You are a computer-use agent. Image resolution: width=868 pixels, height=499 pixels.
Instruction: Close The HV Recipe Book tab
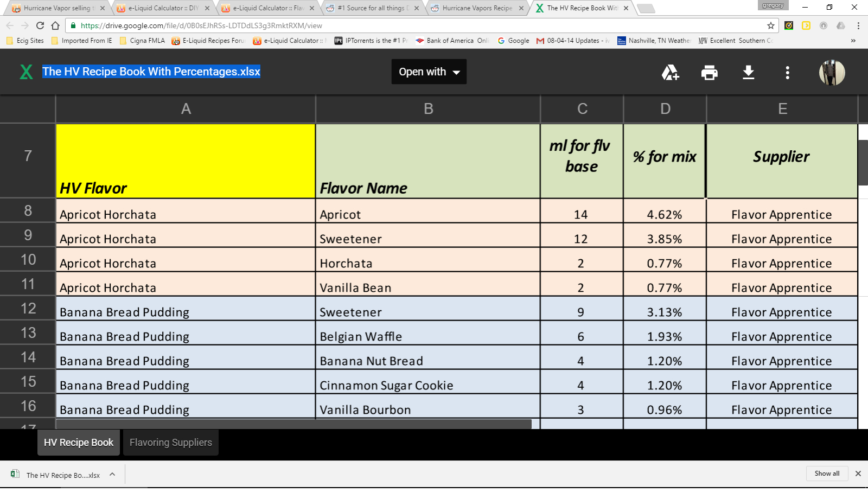click(626, 8)
